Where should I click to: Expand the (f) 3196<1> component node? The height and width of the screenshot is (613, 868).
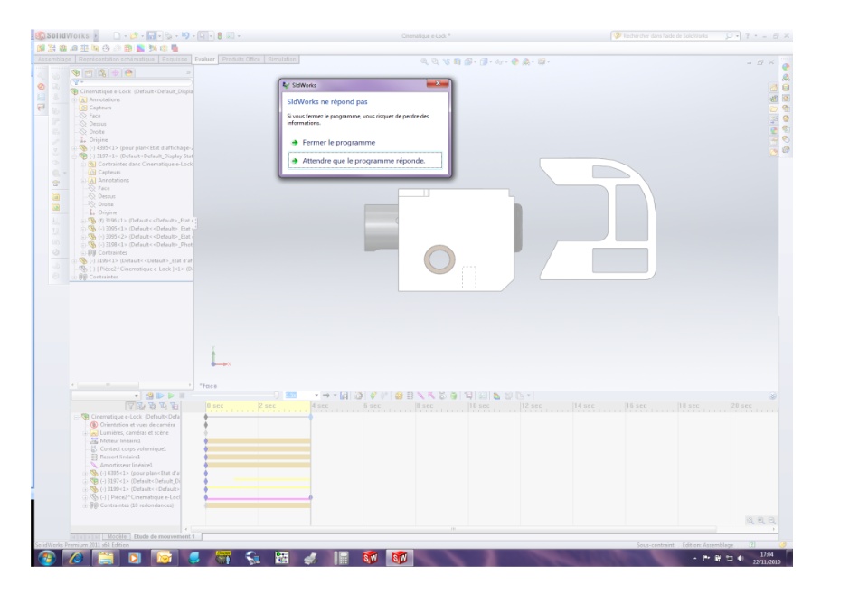[x=83, y=221]
